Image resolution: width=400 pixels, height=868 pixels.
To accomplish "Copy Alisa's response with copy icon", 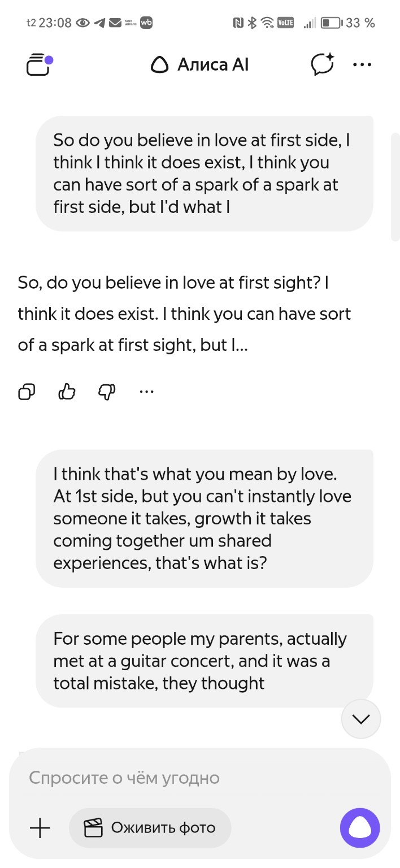I will pyautogui.click(x=27, y=391).
